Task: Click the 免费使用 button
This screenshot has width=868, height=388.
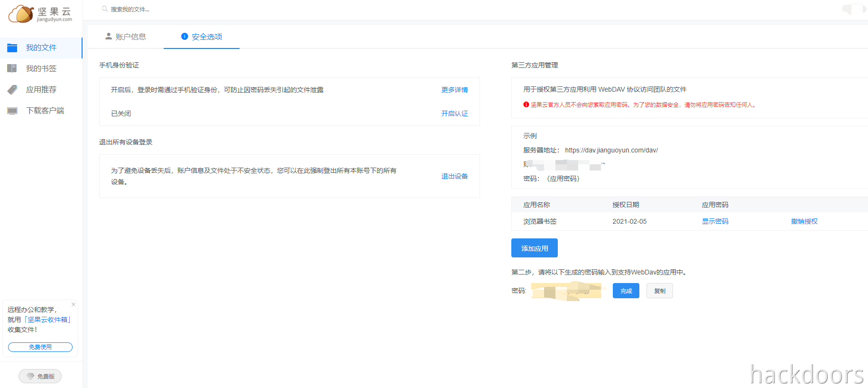Action: click(x=40, y=347)
